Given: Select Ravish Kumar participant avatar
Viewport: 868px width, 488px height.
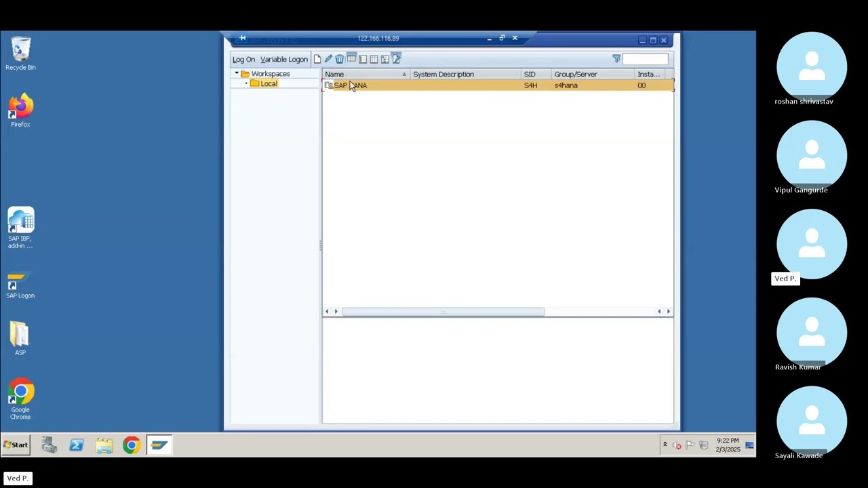Looking at the screenshot, I should click(812, 332).
